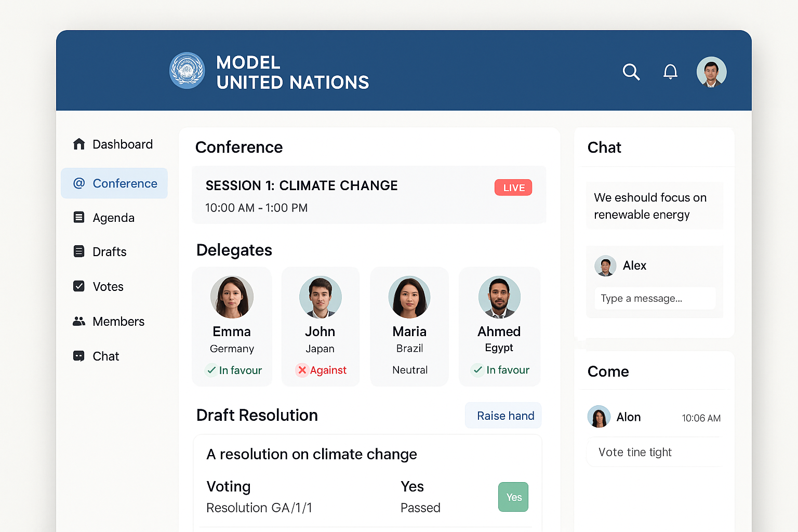
Task: Click the Members people icon in sidebar
Action: tap(79, 321)
